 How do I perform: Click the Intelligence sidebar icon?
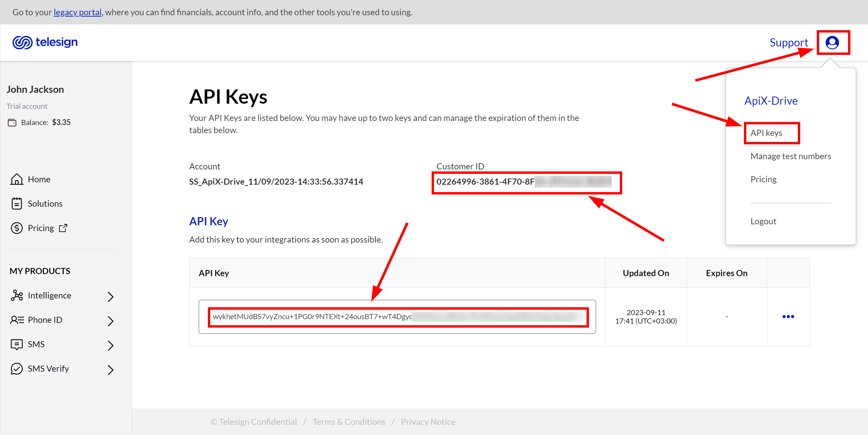(x=17, y=296)
